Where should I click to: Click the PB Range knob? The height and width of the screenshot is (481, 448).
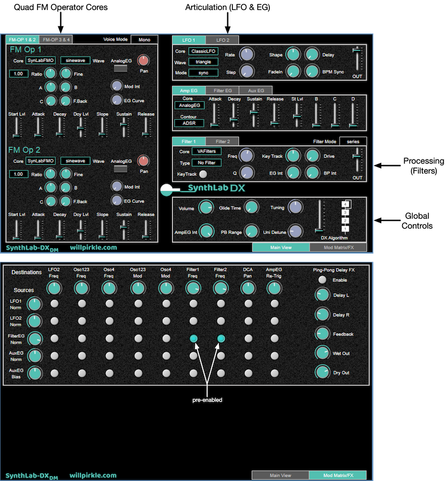(x=251, y=232)
